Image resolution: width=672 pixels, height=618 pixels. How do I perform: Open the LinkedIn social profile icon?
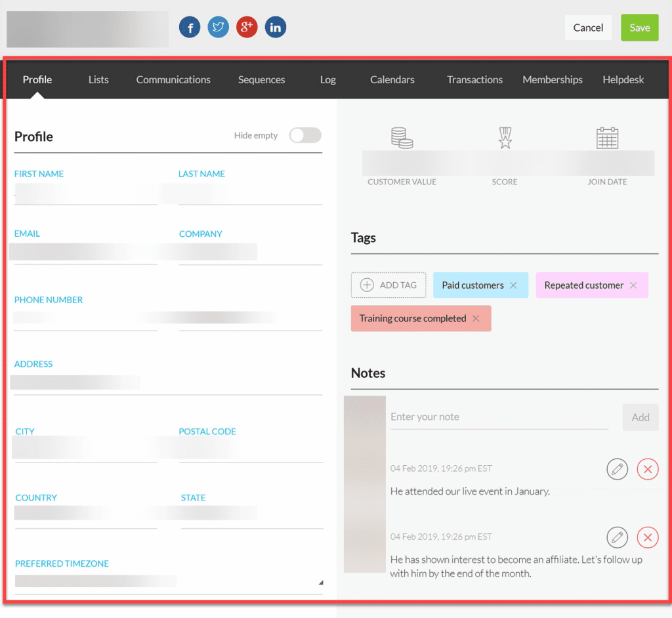tap(276, 28)
